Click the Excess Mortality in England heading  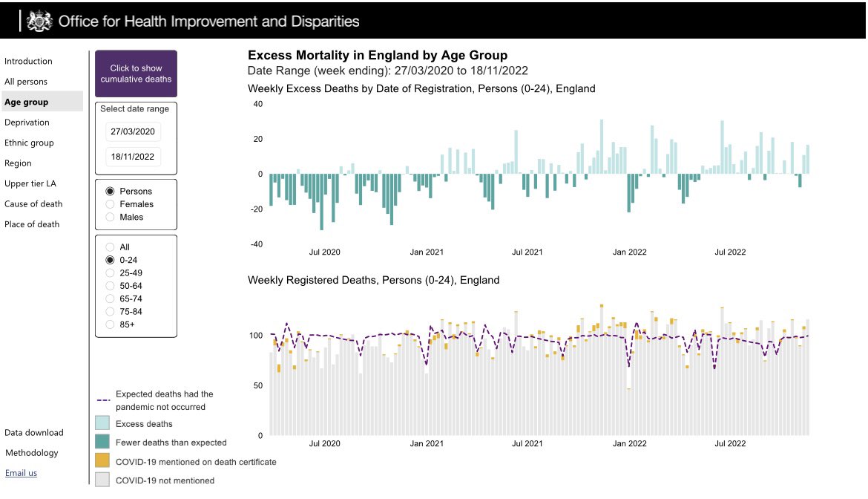[x=378, y=55]
